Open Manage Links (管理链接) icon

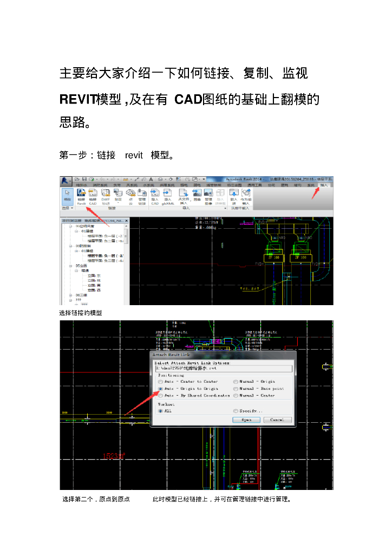click(142, 196)
